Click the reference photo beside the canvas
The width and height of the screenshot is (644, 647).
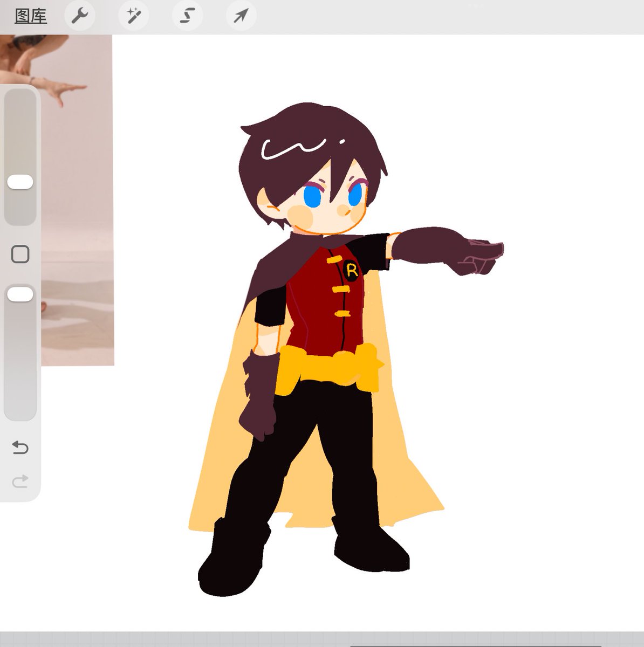click(x=78, y=199)
